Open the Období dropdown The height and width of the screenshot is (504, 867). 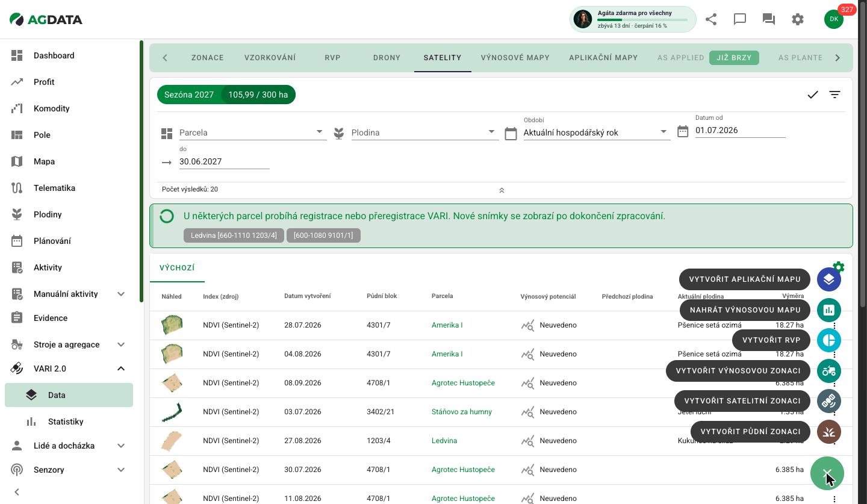[597, 132]
